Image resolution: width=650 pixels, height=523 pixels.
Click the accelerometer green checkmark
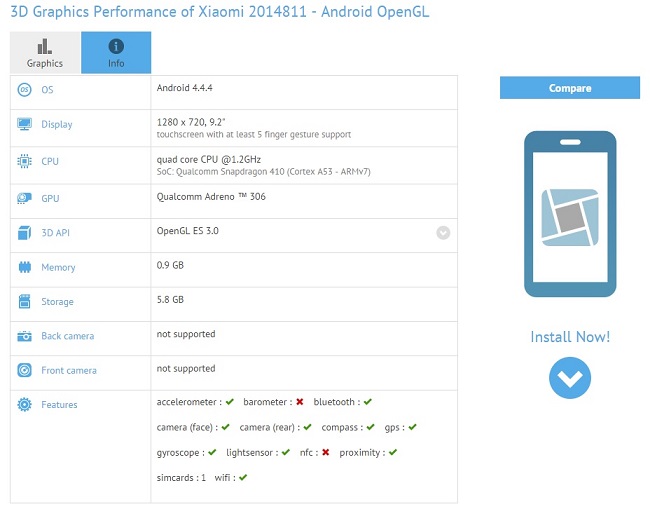[x=230, y=402]
